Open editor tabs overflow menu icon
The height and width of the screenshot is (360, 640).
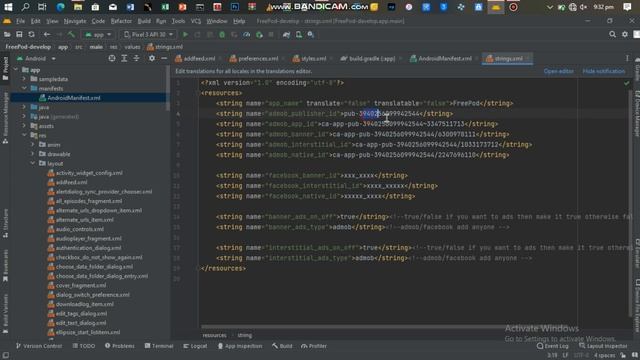point(627,58)
